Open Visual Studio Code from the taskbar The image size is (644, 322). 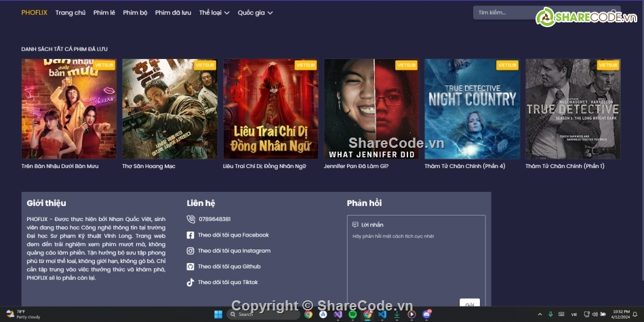coord(382,314)
